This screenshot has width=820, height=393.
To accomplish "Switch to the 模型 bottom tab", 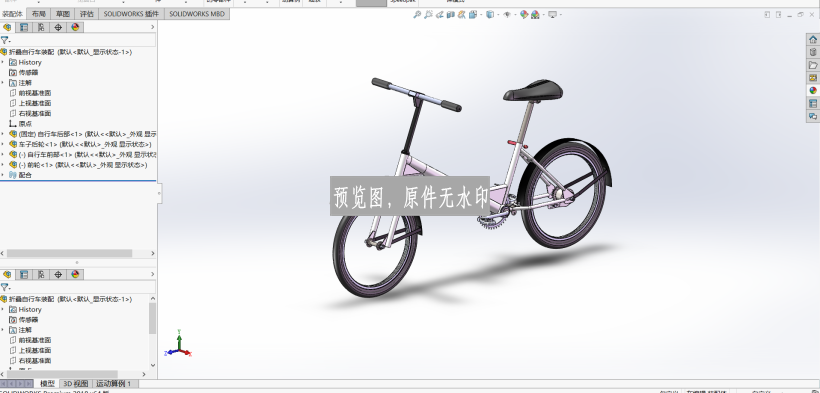I will (47, 384).
